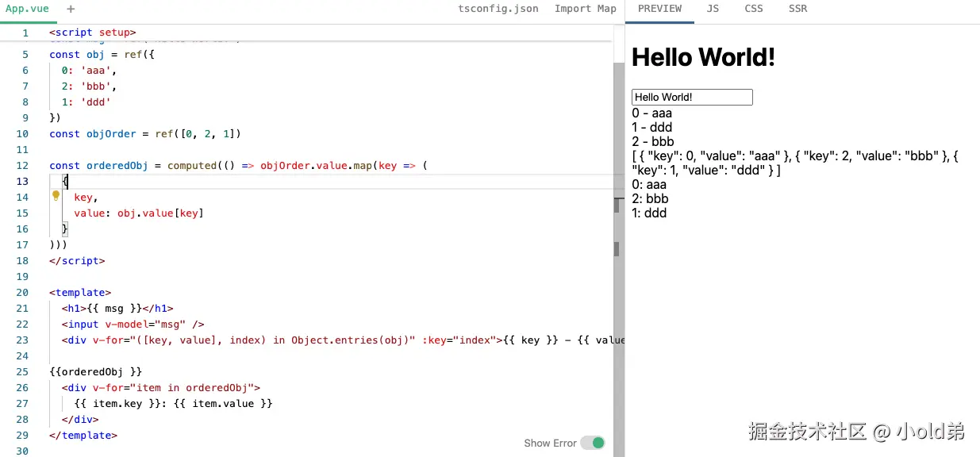Viewport: 980px width, 457px height.
Task: Toggle the Show Error switch
Action: click(592, 443)
